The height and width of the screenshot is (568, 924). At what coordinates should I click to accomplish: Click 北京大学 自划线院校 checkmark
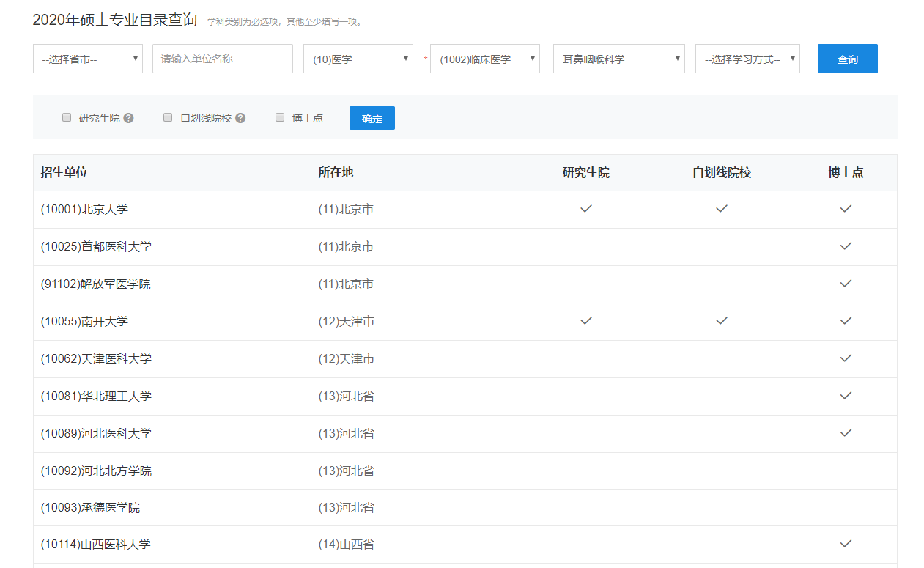pyautogui.click(x=722, y=209)
